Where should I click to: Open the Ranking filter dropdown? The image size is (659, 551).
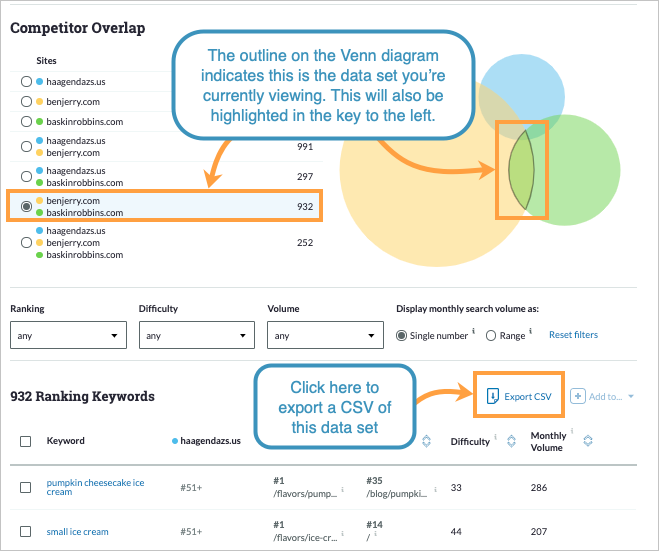coord(68,336)
